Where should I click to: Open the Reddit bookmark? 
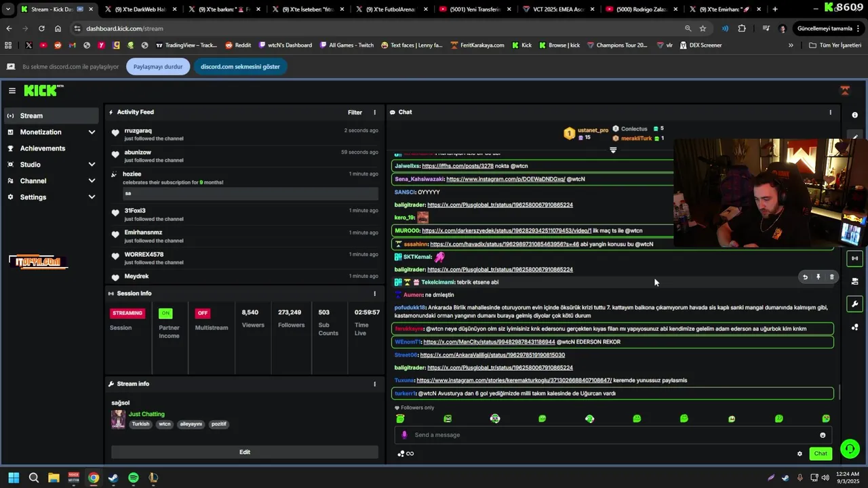(x=238, y=45)
